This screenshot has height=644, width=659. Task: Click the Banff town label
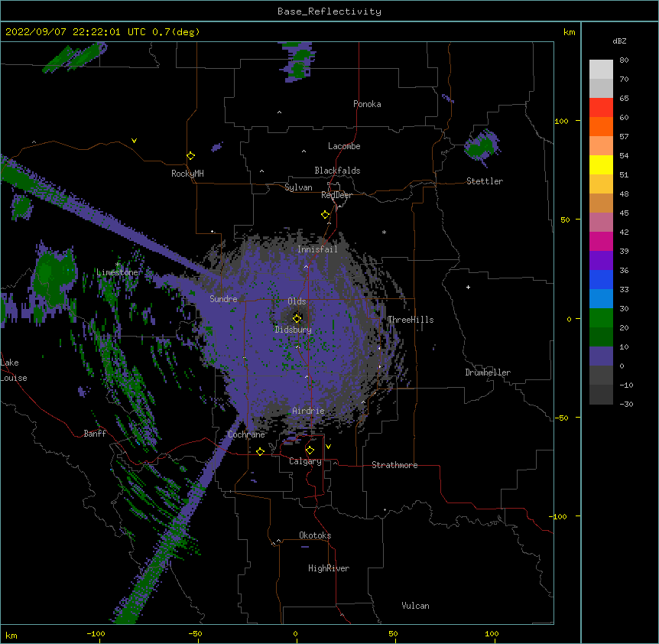point(95,434)
